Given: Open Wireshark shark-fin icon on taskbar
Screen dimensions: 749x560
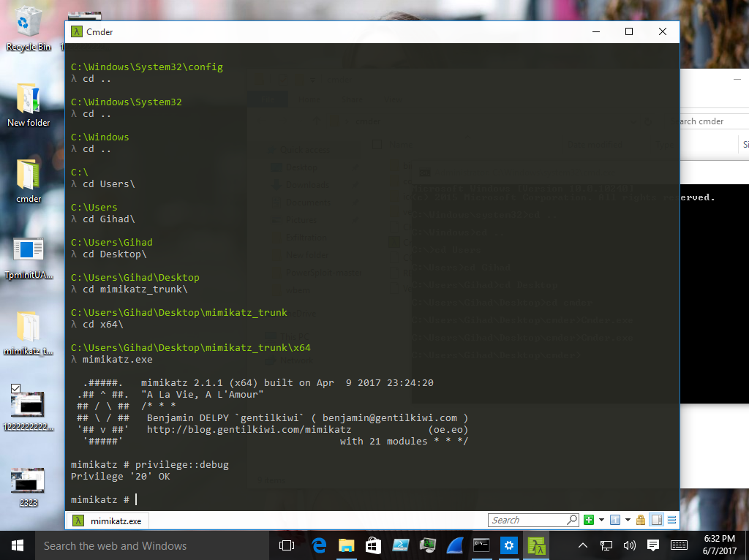Looking at the screenshot, I should (x=455, y=545).
